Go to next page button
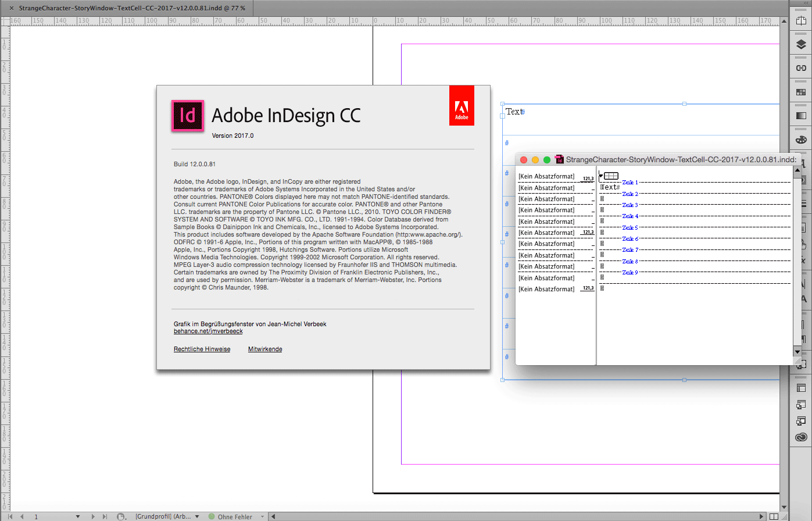The height and width of the screenshot is (521, 812). point(92,516)
